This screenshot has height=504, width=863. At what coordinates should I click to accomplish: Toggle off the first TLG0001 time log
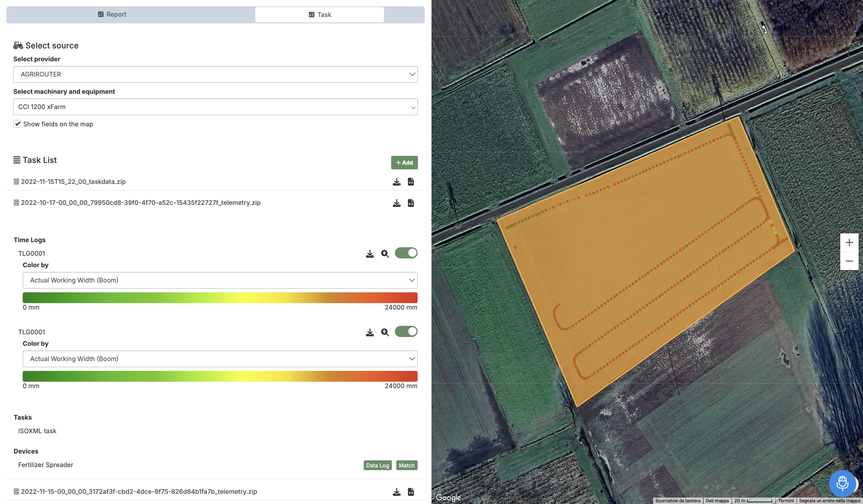(406, 253)
